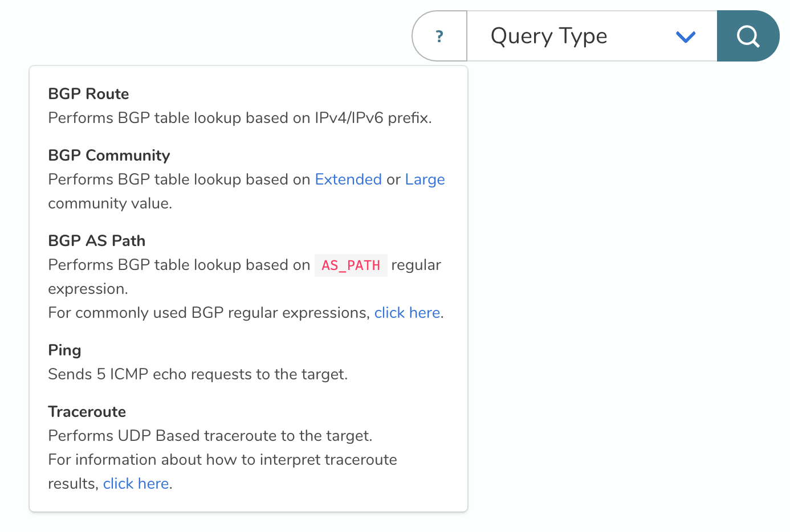
Task: Click the "interpret traceroute" information sentence
Action: pos(222,460)
